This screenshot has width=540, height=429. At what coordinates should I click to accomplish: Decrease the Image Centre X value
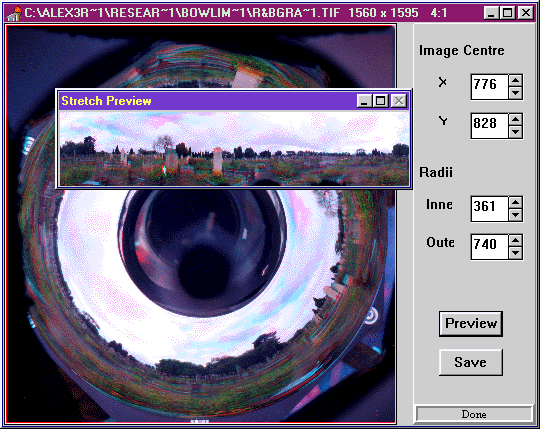coord(515,93)
